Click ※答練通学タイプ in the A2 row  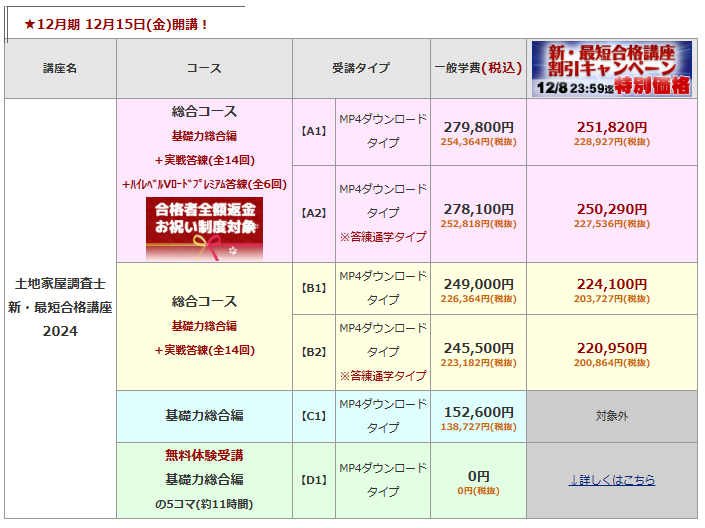(383, 237)
